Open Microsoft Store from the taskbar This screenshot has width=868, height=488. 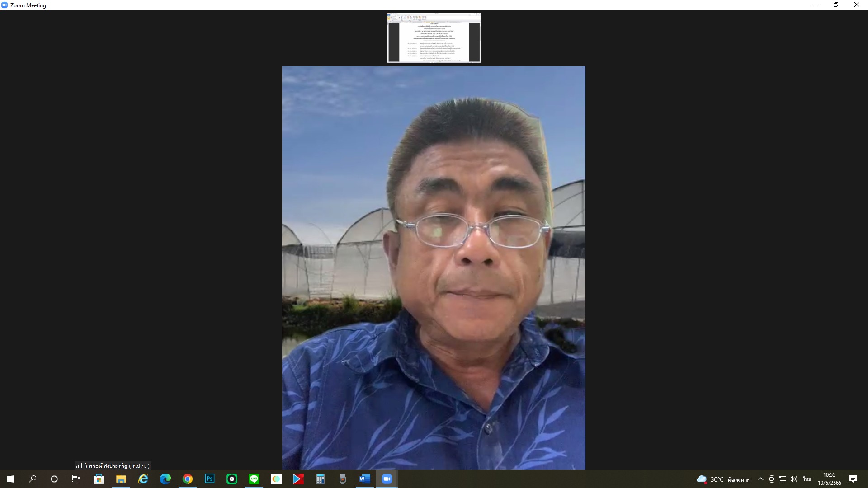[99, 479]
